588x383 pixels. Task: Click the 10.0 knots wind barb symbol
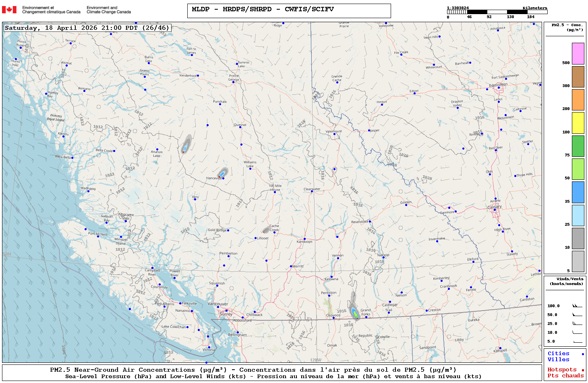pos(577,333)
